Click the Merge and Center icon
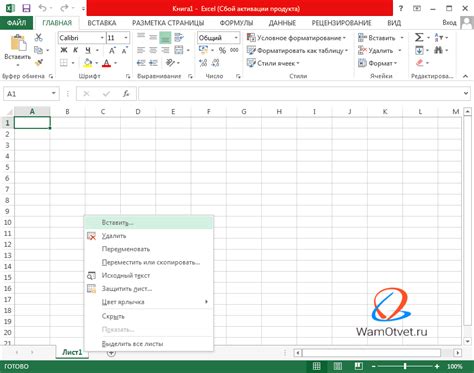Viewport: 474px width, 373px height. (179, 50)
